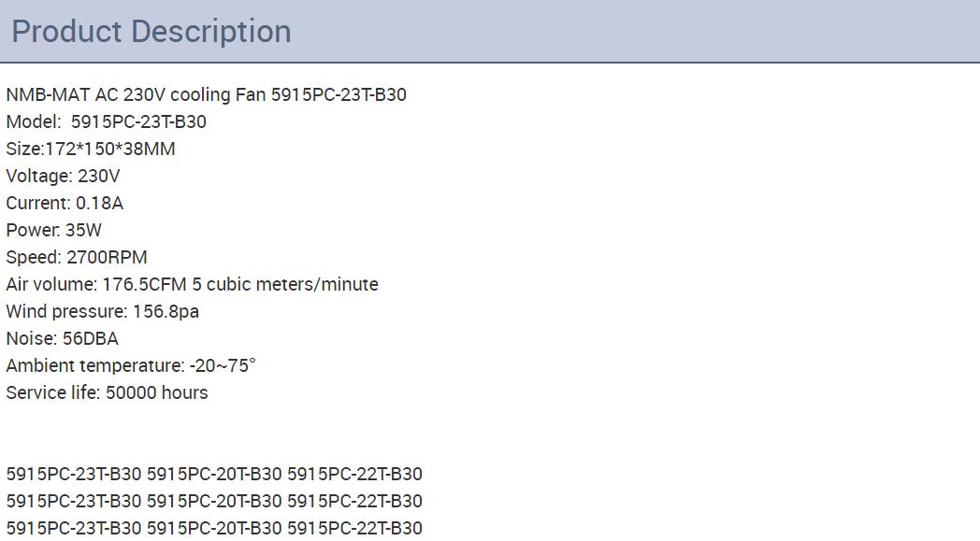
Task: Click 5915PC-22T-B30 in first model list row
Action: (354, 474)
